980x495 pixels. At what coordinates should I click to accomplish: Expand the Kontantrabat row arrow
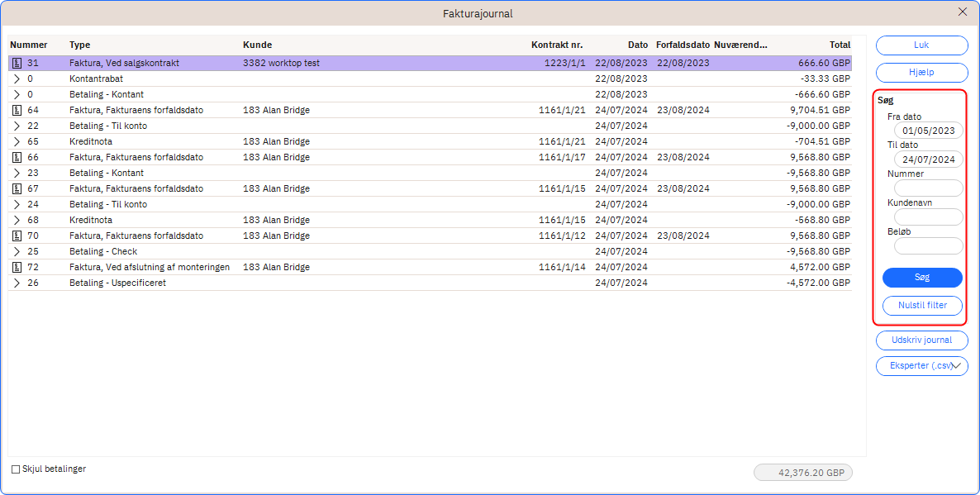17,79
